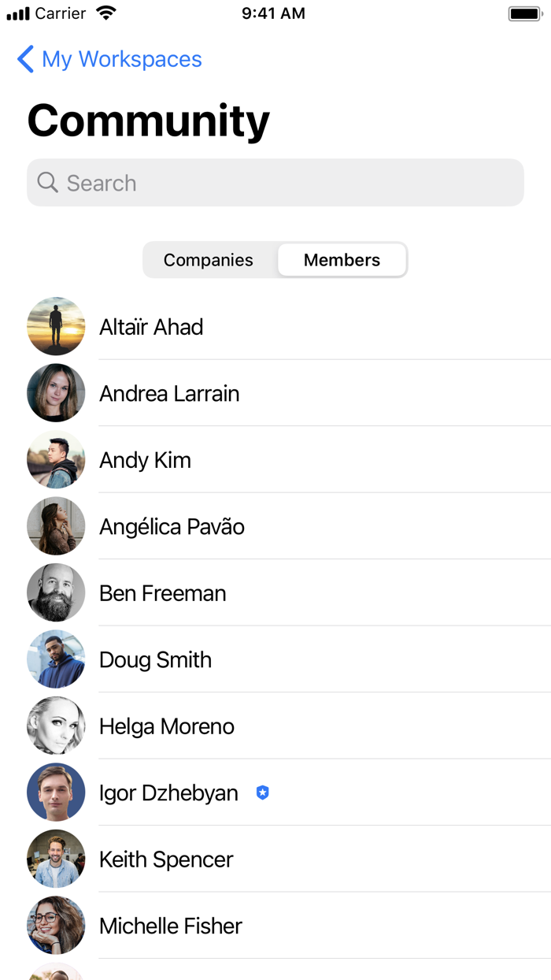Select the Members segment
The height and width of the screenshot is (980, 551).
point(342,260)
